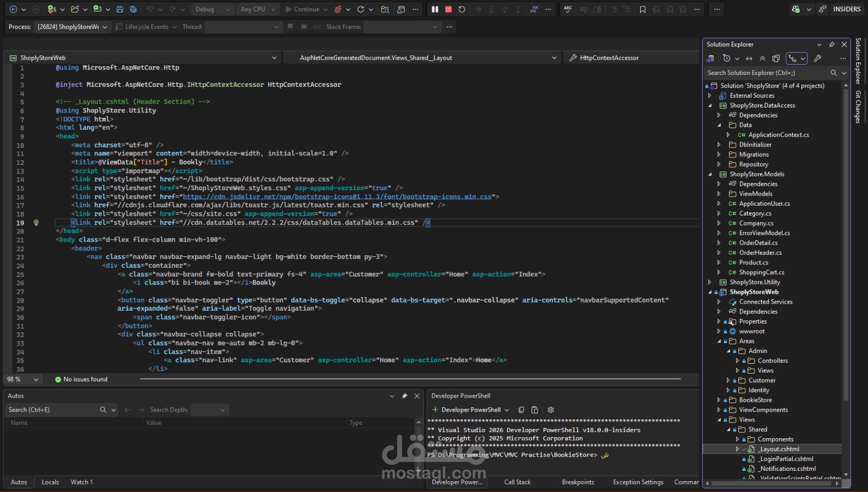
Task: Switch to the Watch 1 tab
Action: pyautogui.click(x=81, y=482)
